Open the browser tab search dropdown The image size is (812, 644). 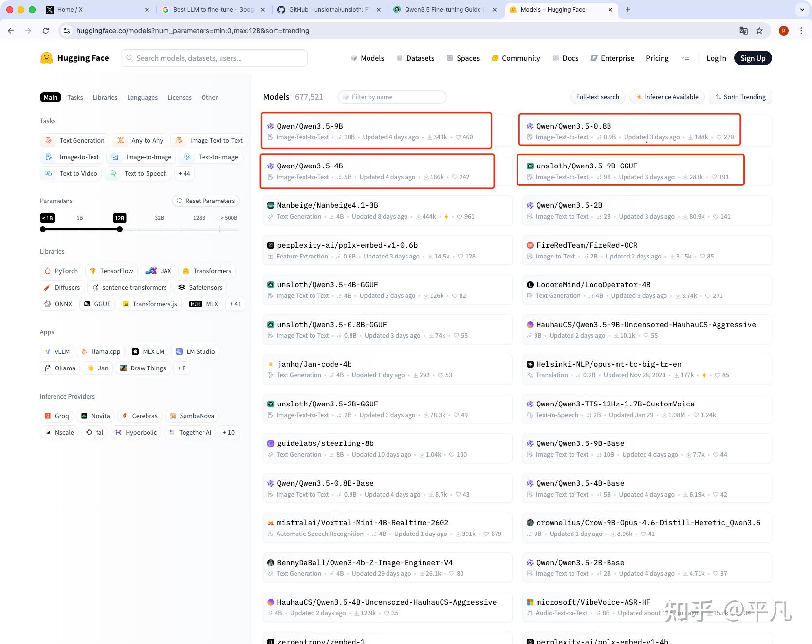[802, 10]
